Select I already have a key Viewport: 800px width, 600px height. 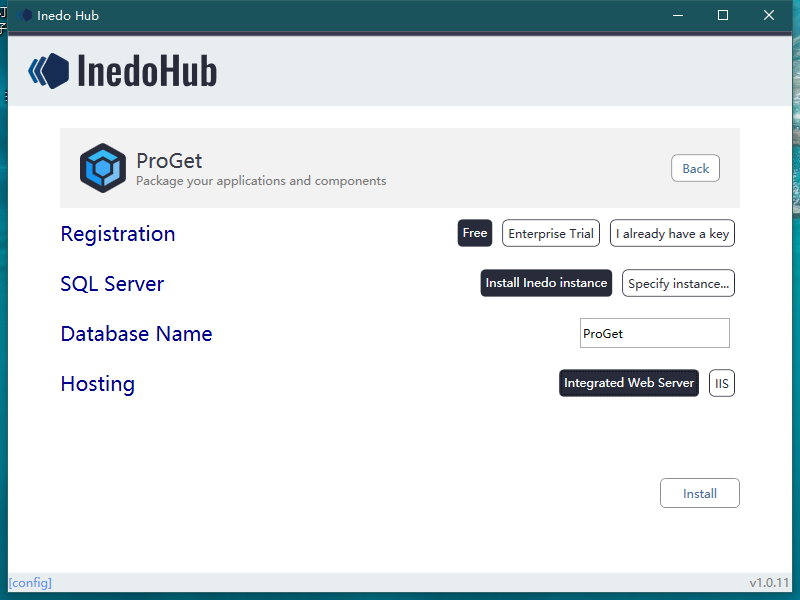point(672,233)
